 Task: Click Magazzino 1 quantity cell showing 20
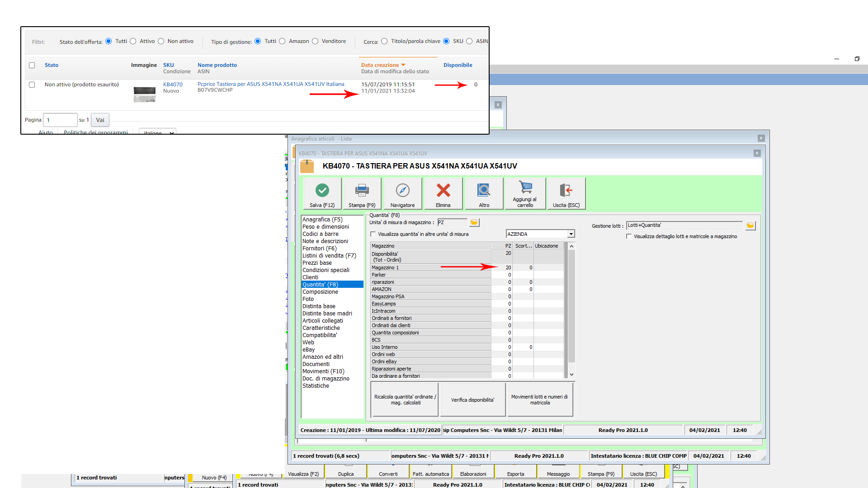(x=502, y=267)
